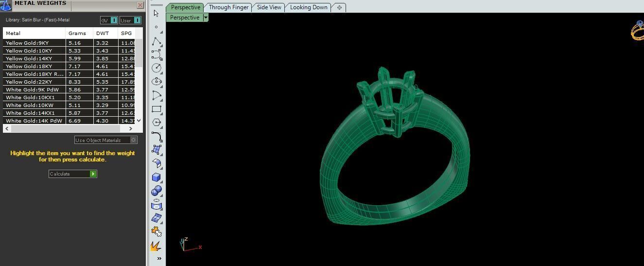The image size is (644, 266).
Task: Expand toolbar overflow double-chevron
Action: (159, 258)
